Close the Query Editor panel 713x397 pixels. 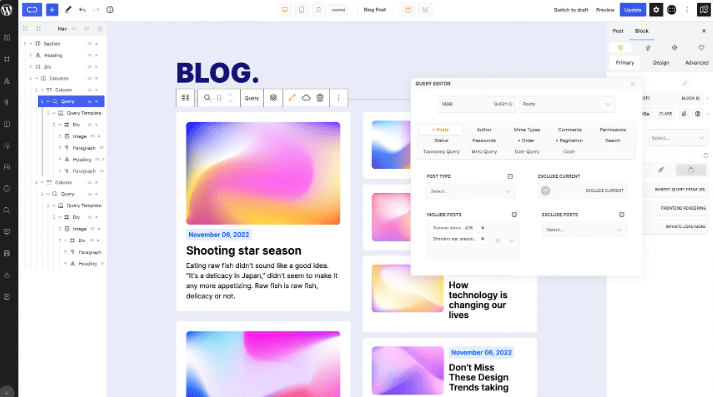pyautogui.click(x=633, y=84)
